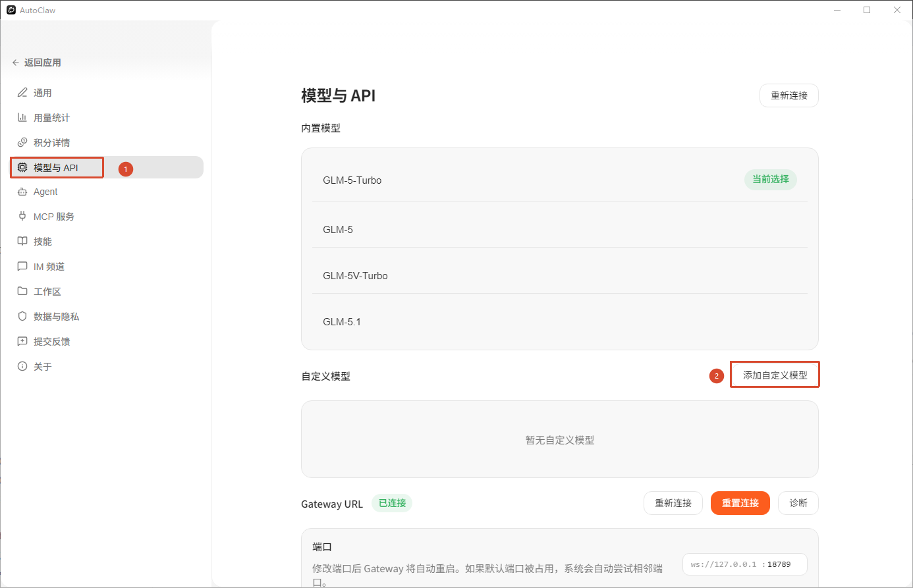913x588 pixels.
Task: Click the robot icon for Agent
Action: click(22, 192)
